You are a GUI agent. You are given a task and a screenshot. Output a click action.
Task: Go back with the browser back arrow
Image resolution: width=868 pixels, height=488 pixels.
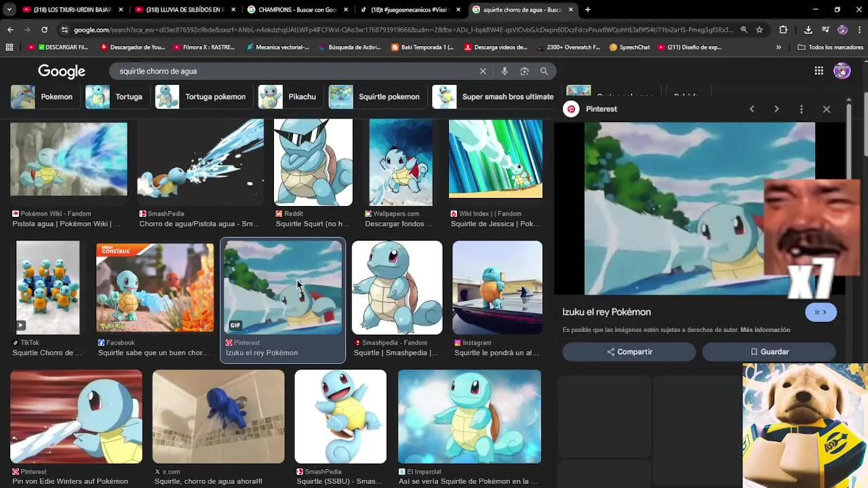10,30
